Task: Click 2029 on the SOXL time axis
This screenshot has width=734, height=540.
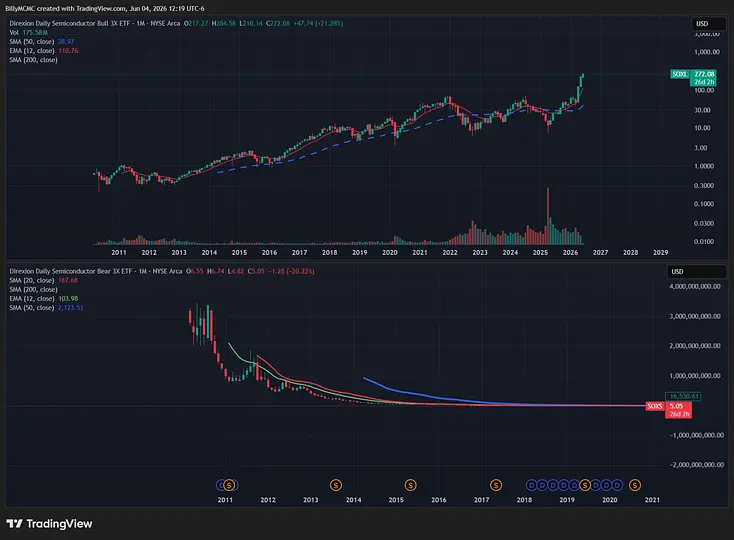Action: pos(661,252)
